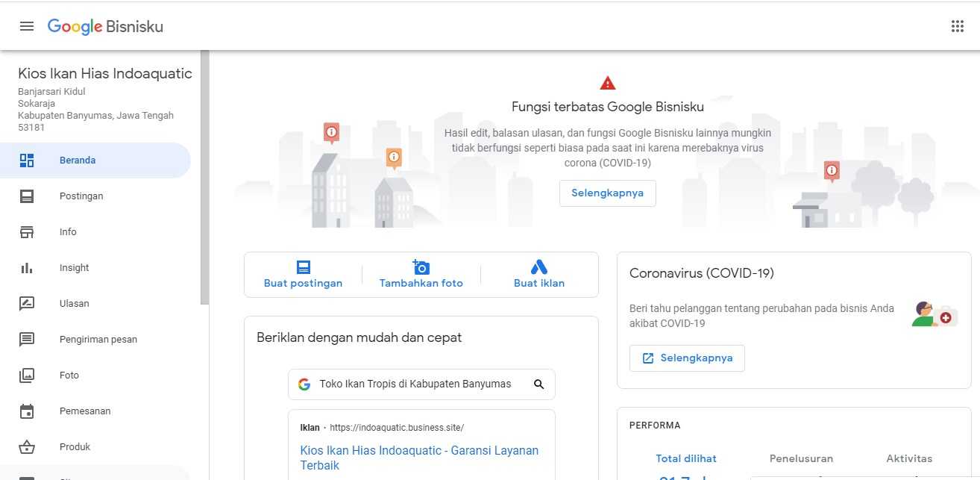Image resolution: width=980 pixels, height=480 pixels.
Task: Open the Kios Ikan Hias Indoaquatic ad headline
Action: pyautogui.click(x=419, y=458)
